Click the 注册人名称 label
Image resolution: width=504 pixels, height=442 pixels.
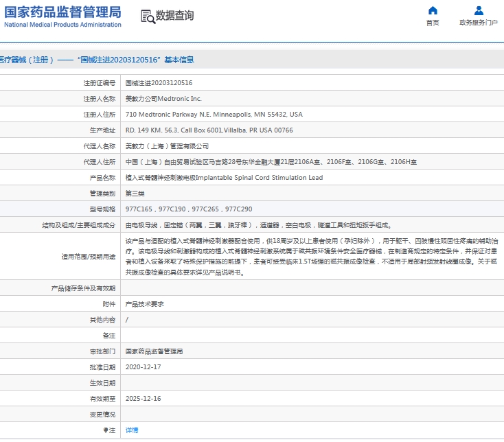[100, 99]
